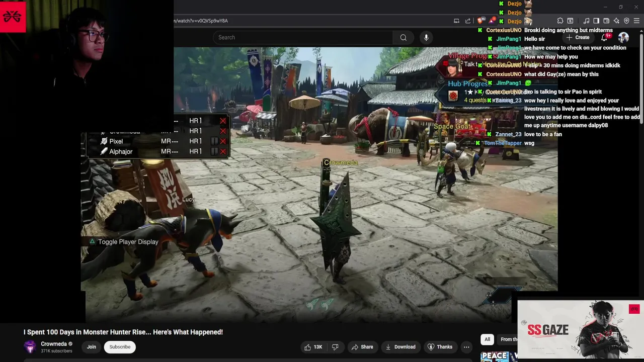Start voice search with the microphone icon
The width and height of the screenshot is (644, 362).
click(426, 37)
